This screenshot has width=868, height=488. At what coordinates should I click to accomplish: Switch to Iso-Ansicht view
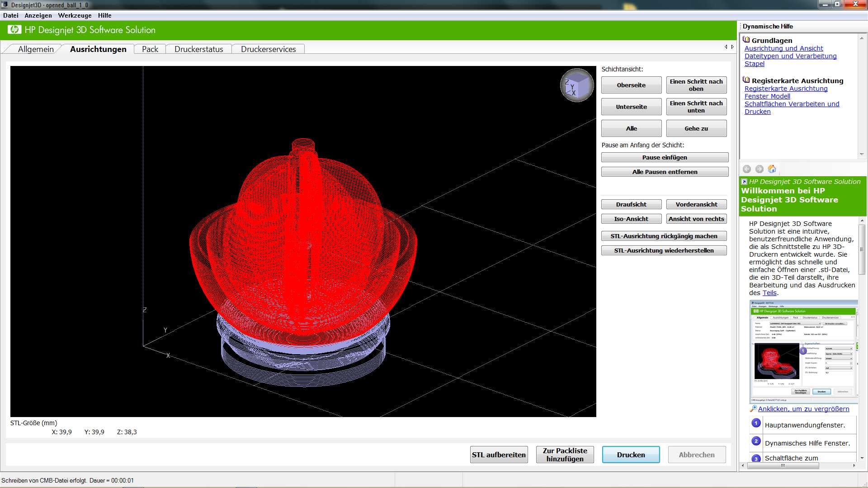(632, 219)
